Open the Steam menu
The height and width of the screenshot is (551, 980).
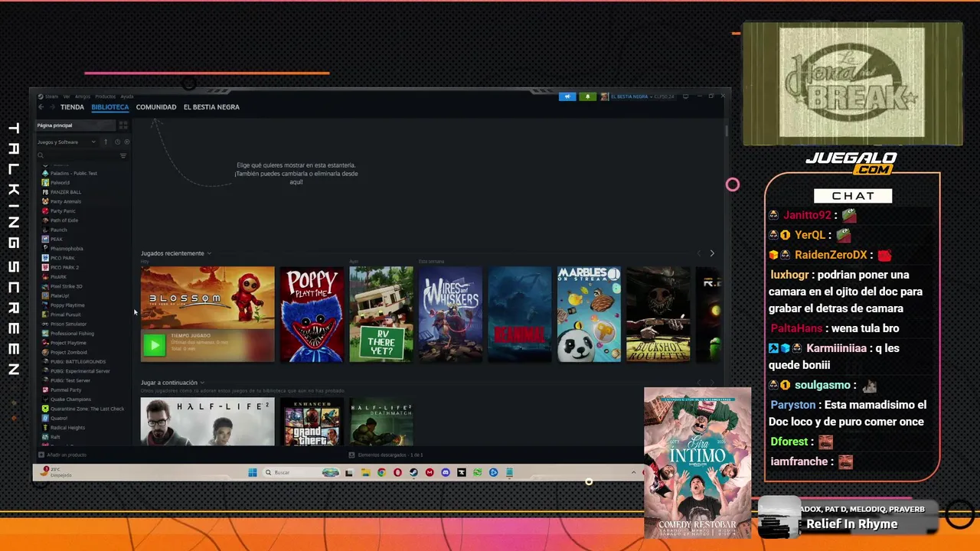51,96
